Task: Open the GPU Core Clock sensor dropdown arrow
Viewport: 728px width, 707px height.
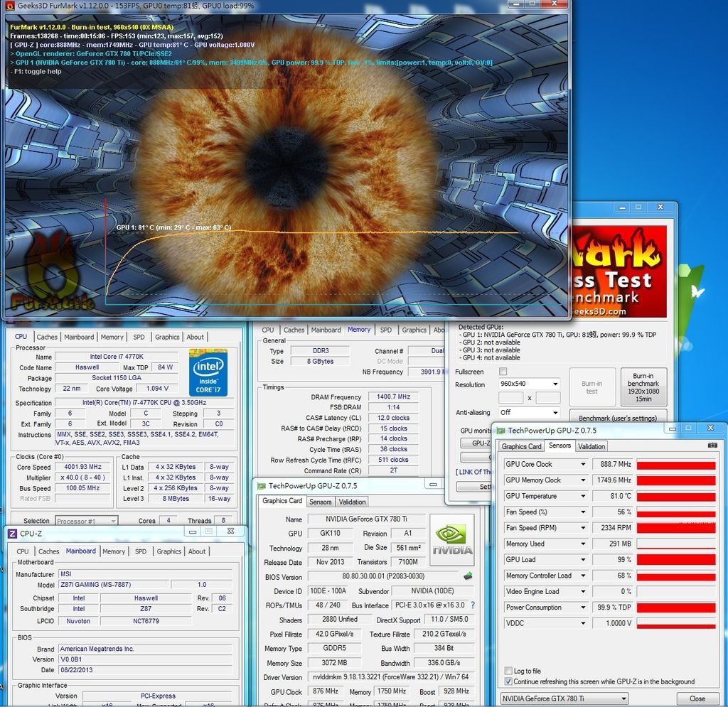Action: (x=583, y=465)
